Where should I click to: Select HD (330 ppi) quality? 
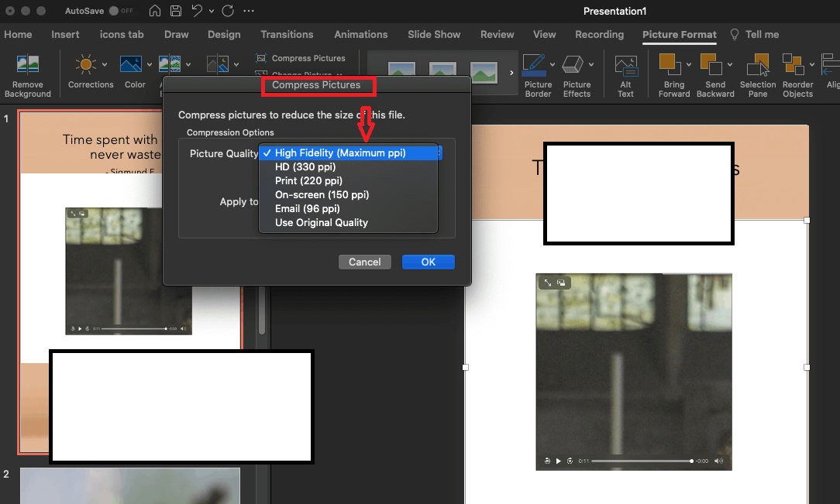(348, 167)
